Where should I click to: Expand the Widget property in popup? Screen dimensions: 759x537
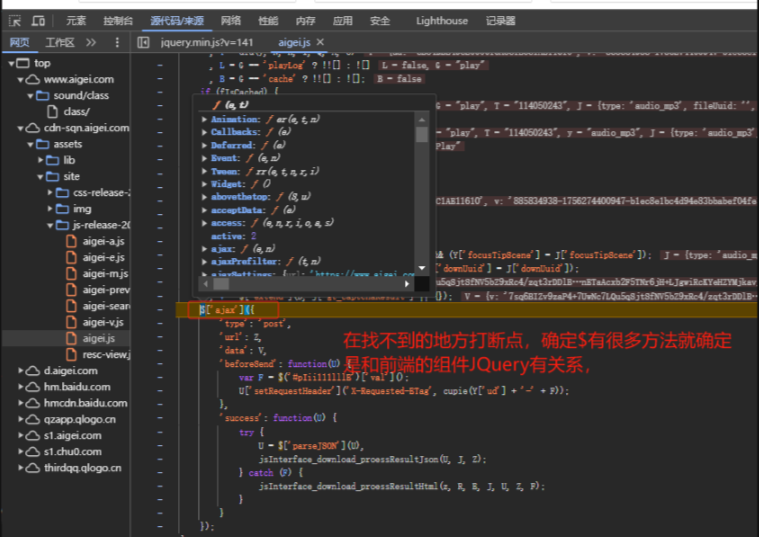pos(204,184)
